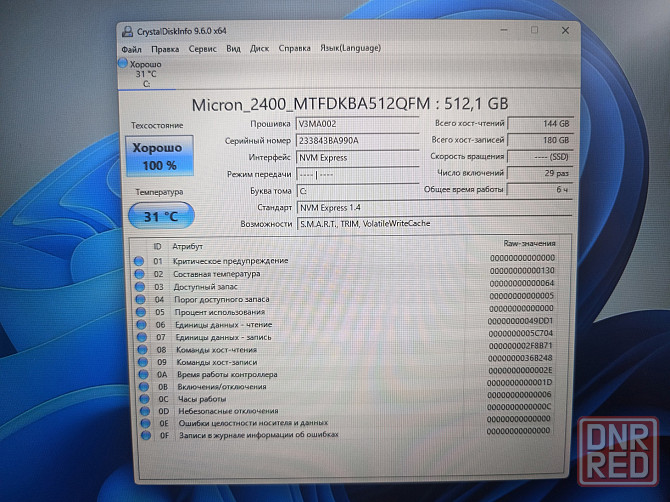Maximize the CrystalDiskInfo window
This screenshot has width=670, height=502.
[534, 30]
